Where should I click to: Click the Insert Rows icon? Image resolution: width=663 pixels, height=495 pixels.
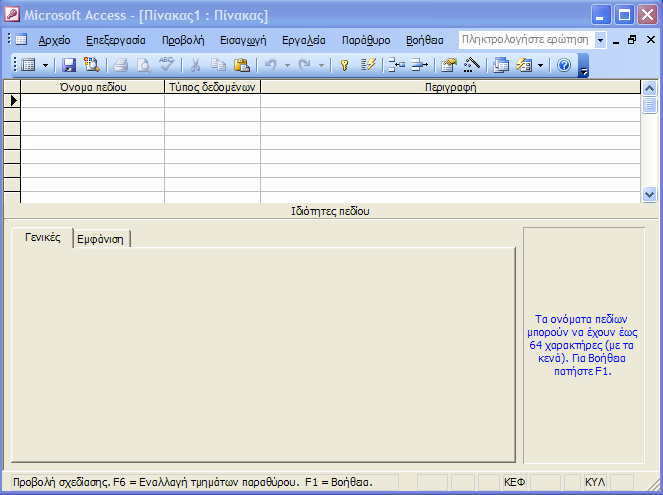click(397, 65)
